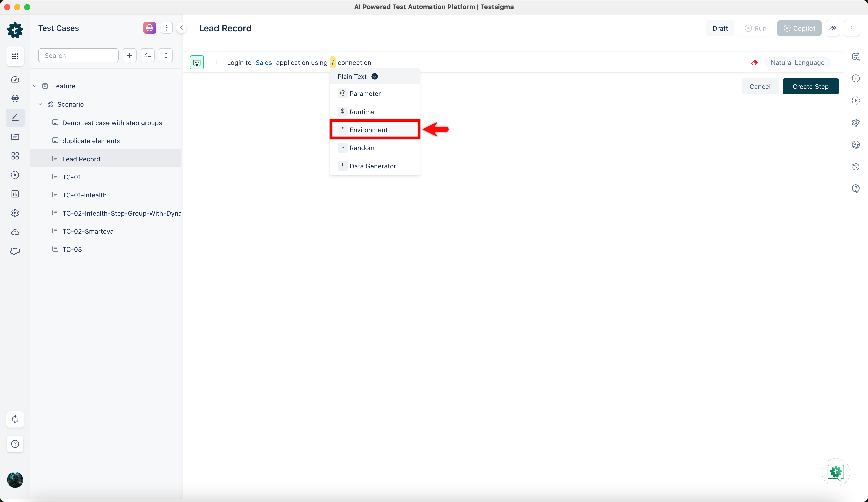Open the Testsigma home logo
Screen dimensions: 868x502
[x=15, y=30]
